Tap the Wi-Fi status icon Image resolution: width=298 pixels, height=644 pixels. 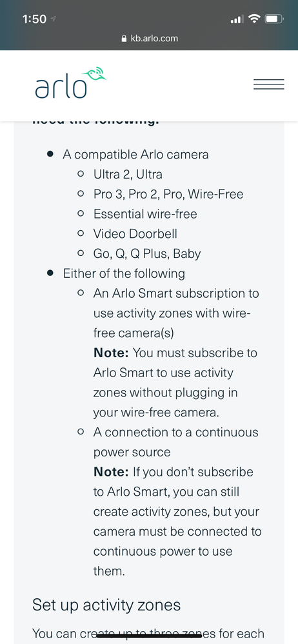(255, 19)
